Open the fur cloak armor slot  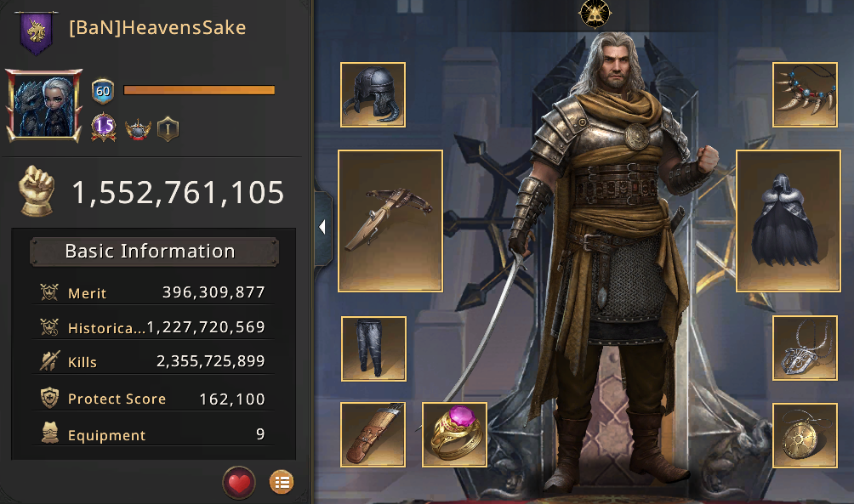coord(789,221)
